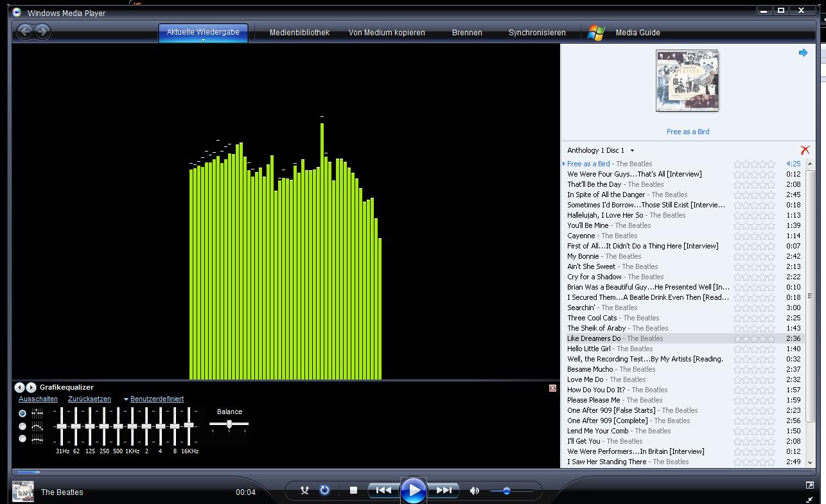Select tight slider group radio option

(x=22, y=439)
